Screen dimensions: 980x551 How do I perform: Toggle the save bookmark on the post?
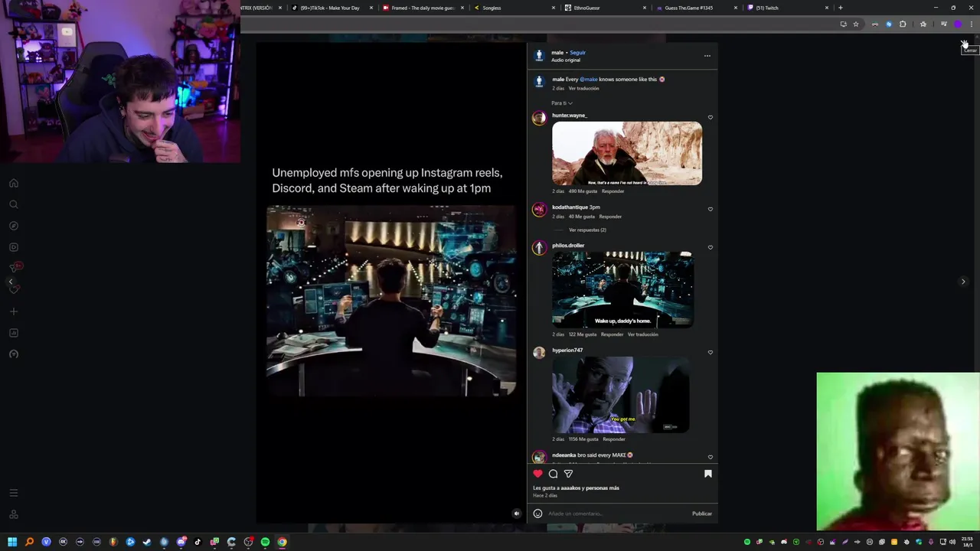(x=707, y=474)
